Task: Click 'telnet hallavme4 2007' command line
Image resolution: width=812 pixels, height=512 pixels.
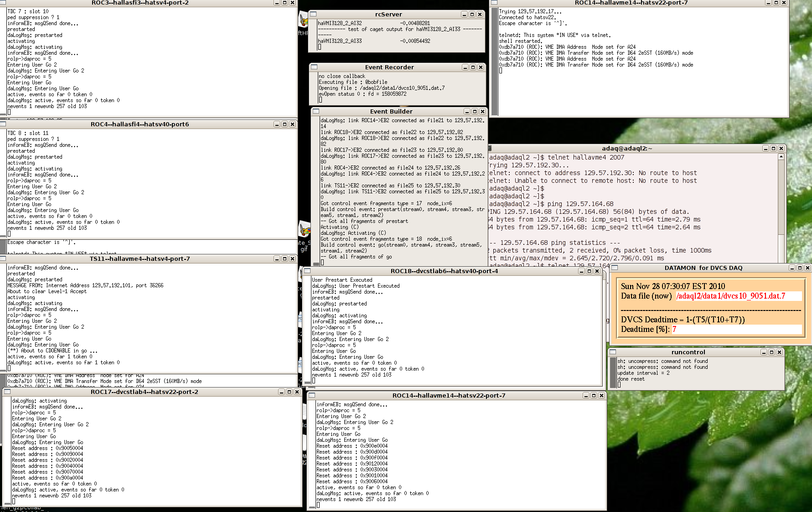Action: pyautogui.click(x=586, y=157)
